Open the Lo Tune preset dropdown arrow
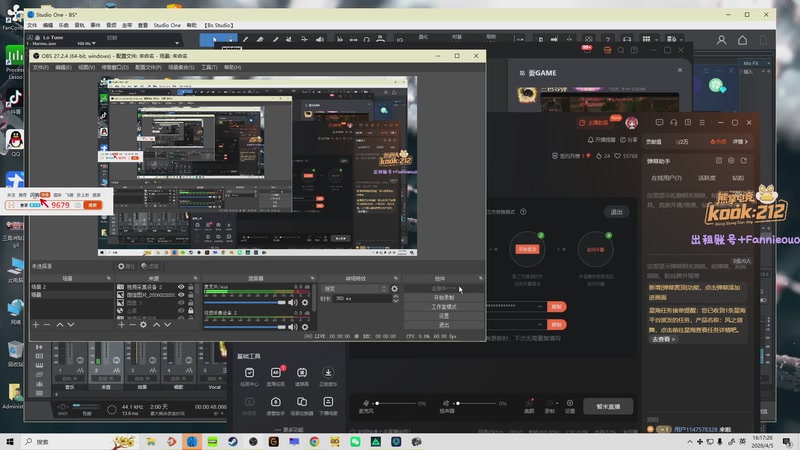 click(177, 43)
